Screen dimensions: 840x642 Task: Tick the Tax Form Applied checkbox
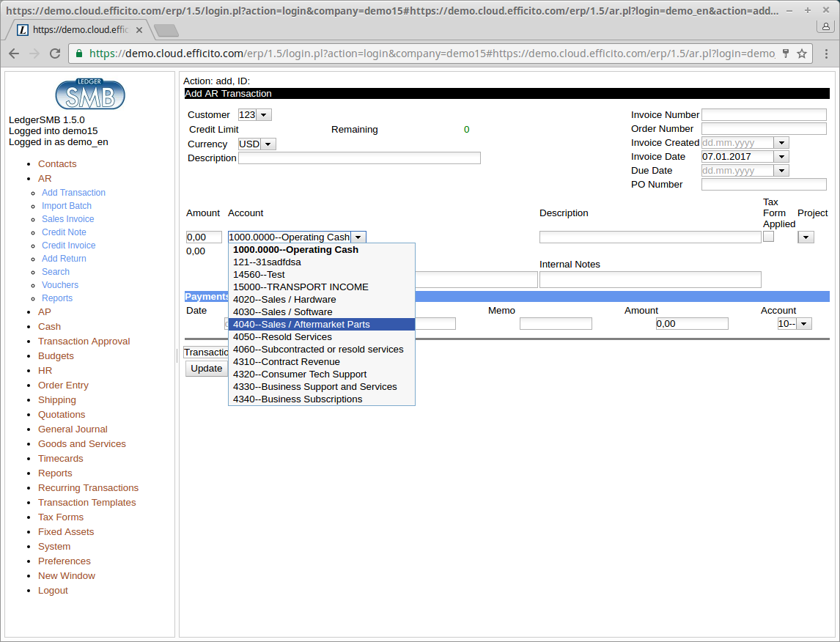(768, 237)
